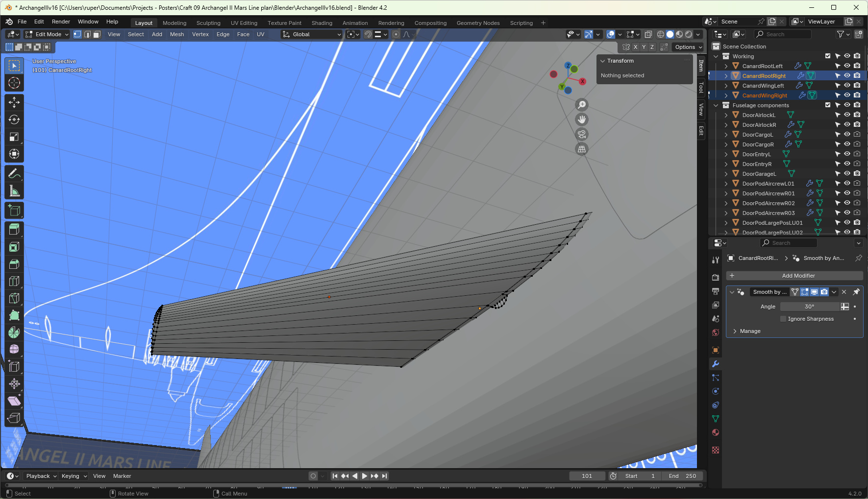The image size is (868, 499).
Task: Hide CanardRootLeft in viewport
Action: click(847, 66)
